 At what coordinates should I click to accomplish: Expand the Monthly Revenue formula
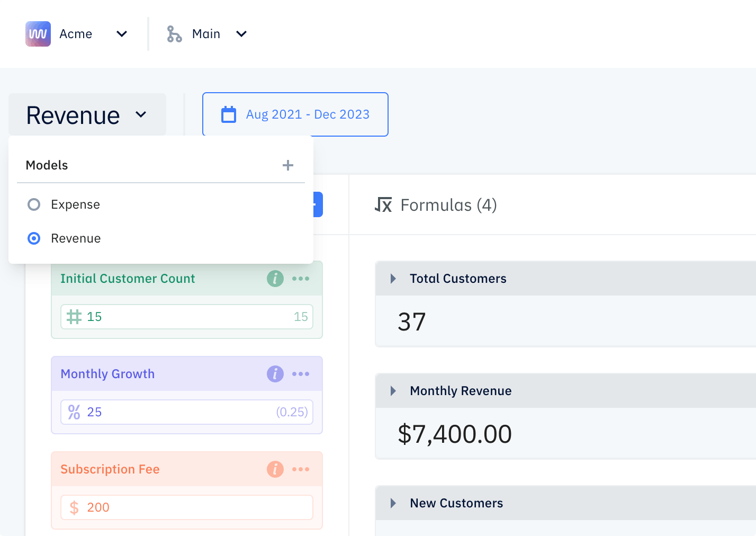pyautogui.click(x=393, y=391)
